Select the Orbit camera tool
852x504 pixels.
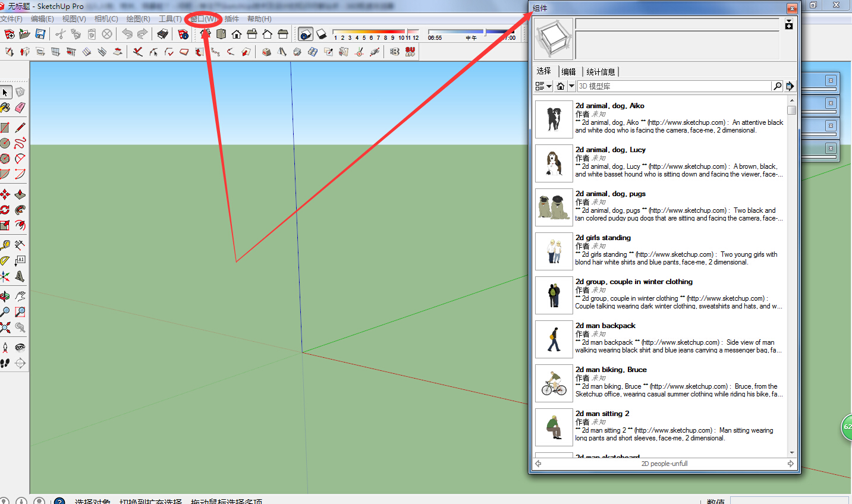point(5,297)
